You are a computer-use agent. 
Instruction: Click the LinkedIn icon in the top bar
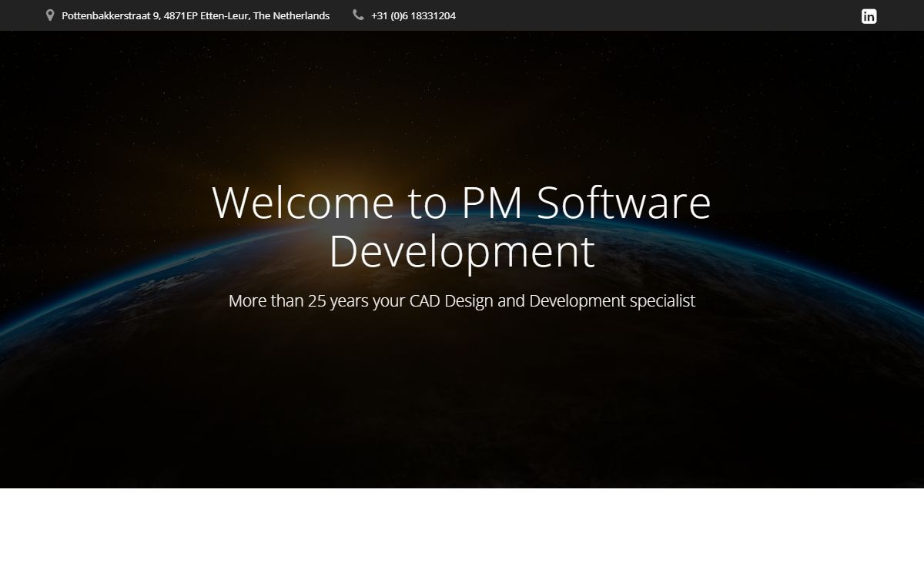coord(869,16)
